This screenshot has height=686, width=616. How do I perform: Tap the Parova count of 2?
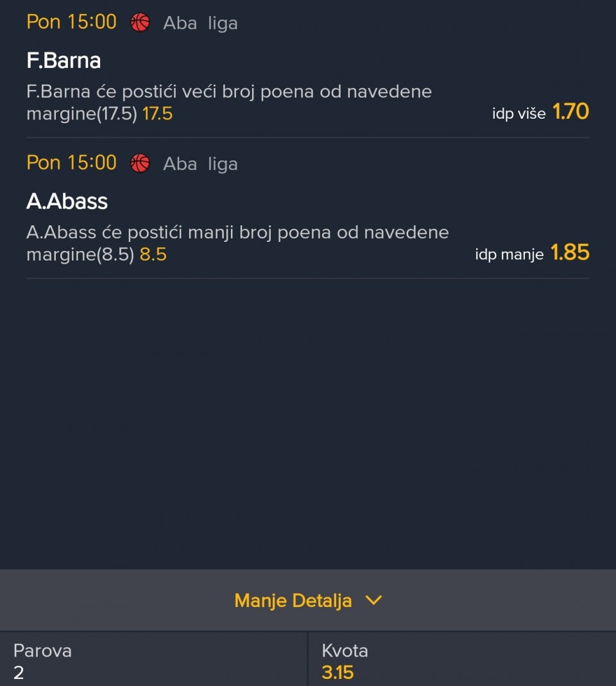click(19, 673)
